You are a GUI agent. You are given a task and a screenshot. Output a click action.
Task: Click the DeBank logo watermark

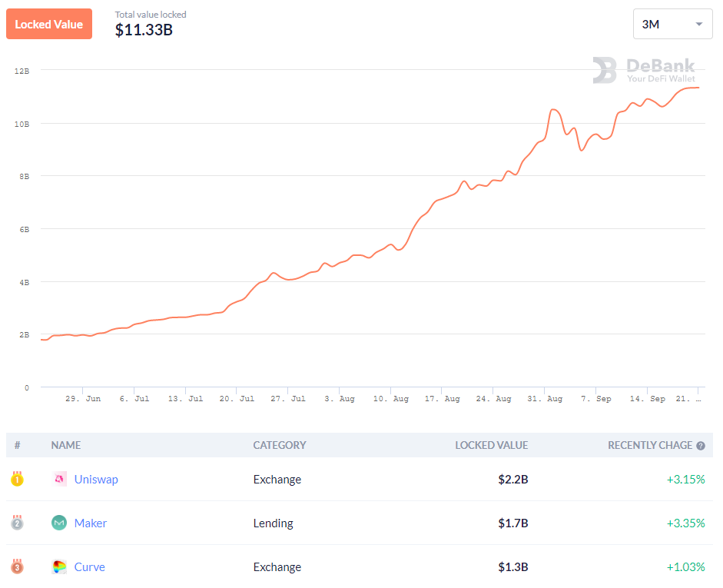[x=644, y=70]
